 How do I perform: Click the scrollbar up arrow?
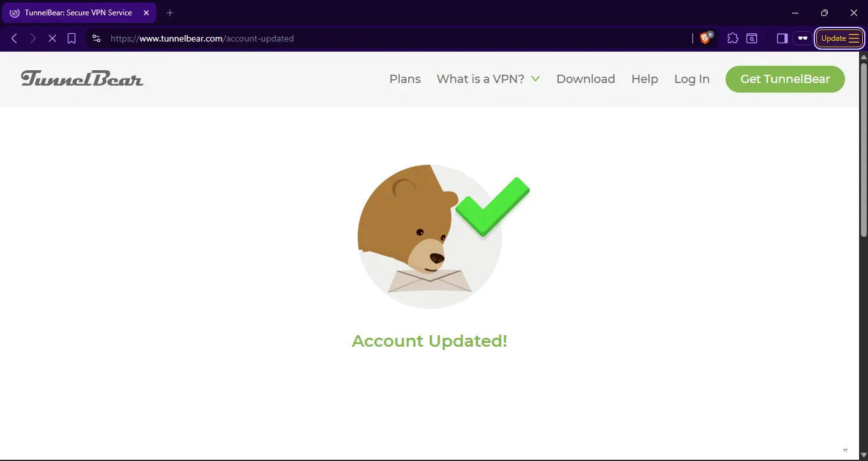[x=863, y=56]
